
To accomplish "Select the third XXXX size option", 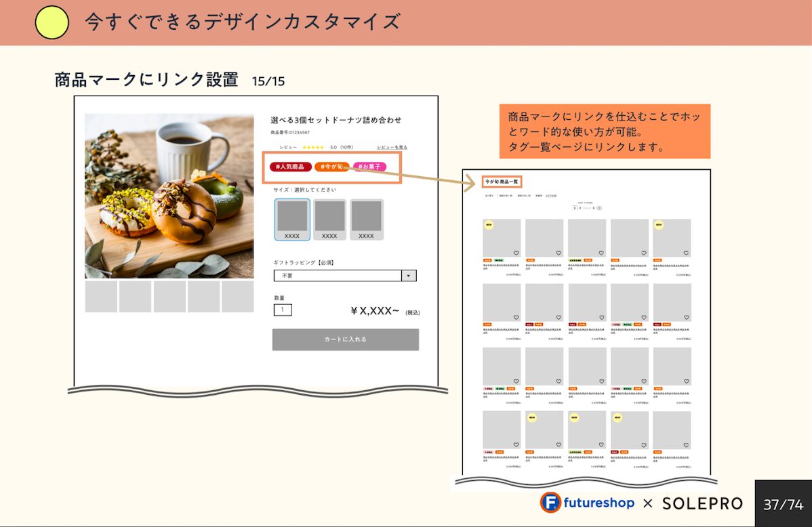I will [366, 219].
